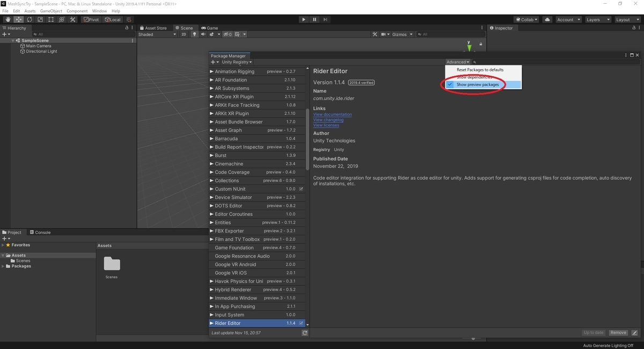The height and width of the screenshot is (349, 644).
Task: Click the Remove package button
Action: (x=618, y=333)
